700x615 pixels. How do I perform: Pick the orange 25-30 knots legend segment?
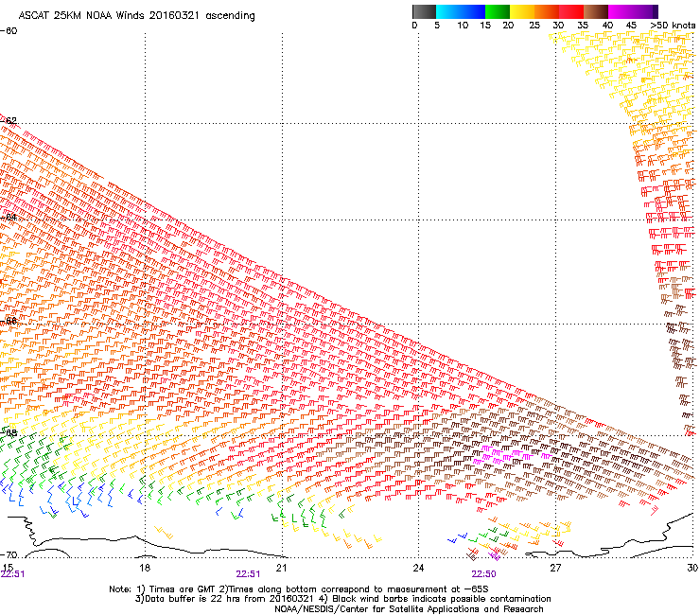547,11
